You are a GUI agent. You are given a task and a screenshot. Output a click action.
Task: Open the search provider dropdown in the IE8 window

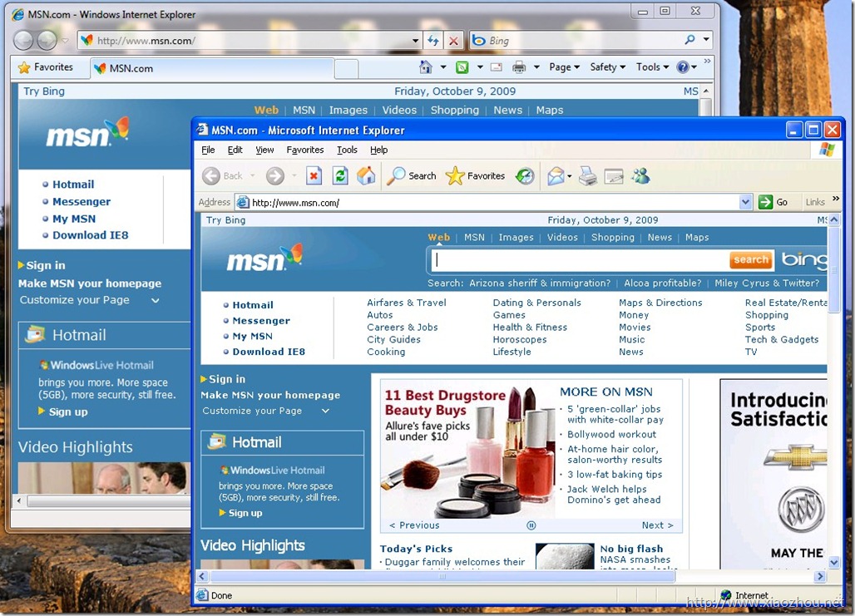point(706,40)
